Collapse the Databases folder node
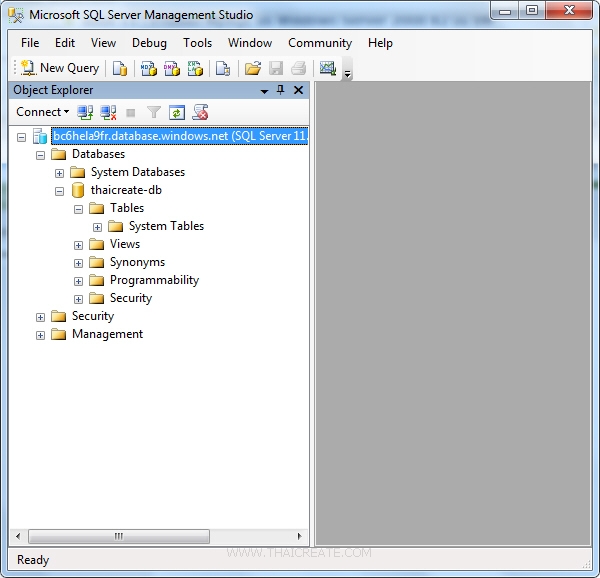Viewport: 600px width, 578px height. click(41, 155)
